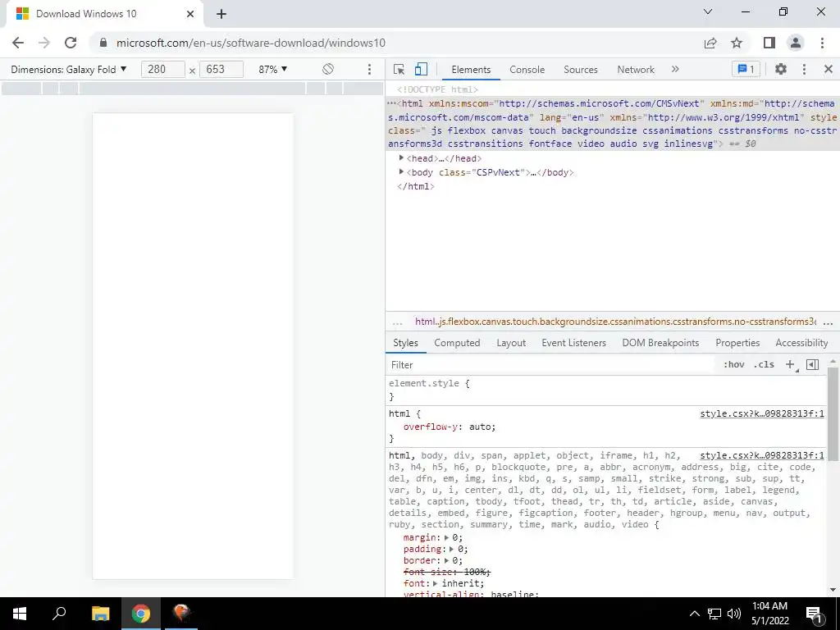Expand the border shorthand property
The height and width of the screenshot is (630, 840).
point(446,560)
